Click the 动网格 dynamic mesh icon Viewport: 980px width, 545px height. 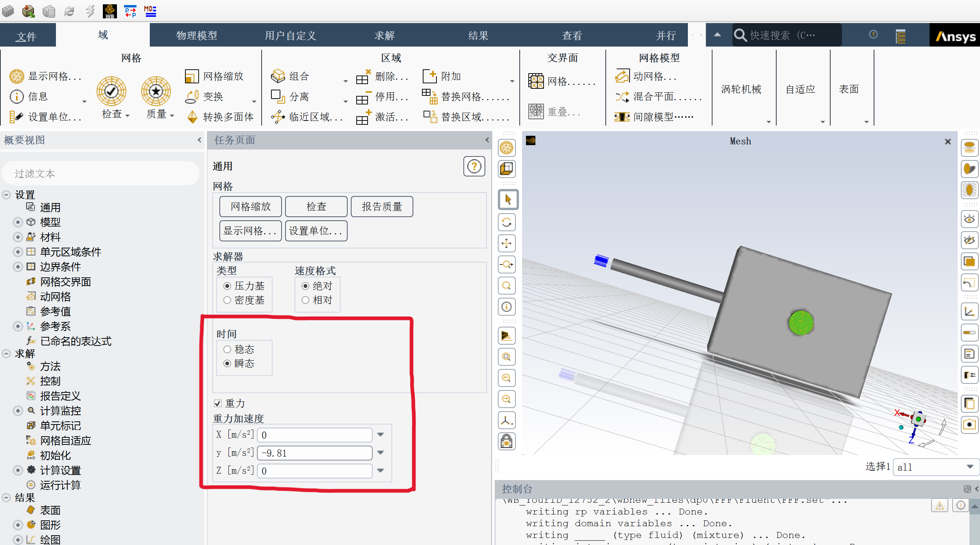(622, 76)
